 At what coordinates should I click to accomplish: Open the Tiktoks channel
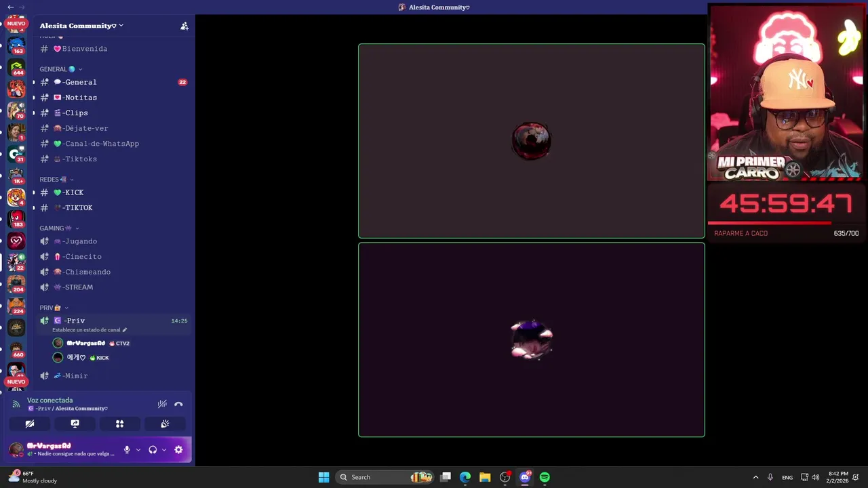coord(113,159)
